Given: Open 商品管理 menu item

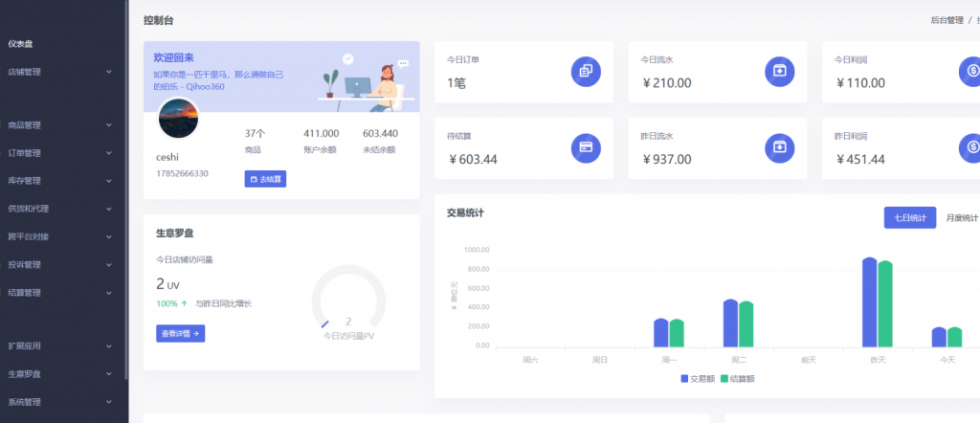Looking at the screenshot, I should point(24,125).
